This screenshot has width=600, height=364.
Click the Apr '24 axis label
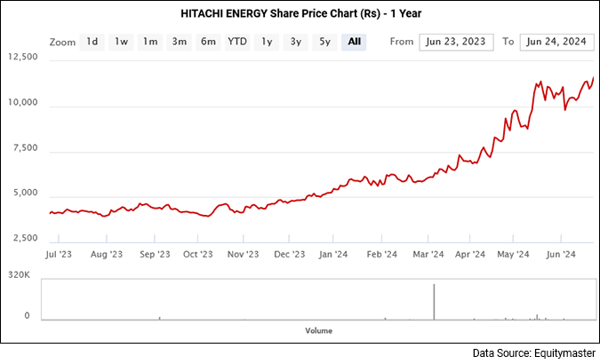(470, 254)
